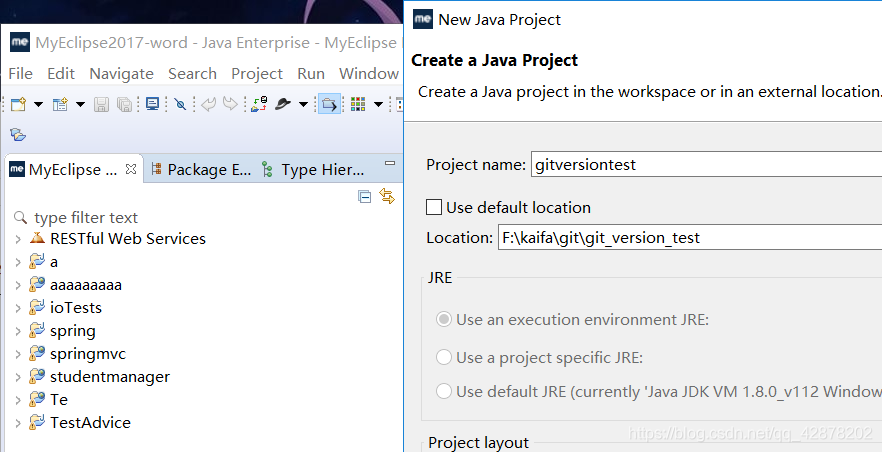Screen dimensions: 882x452
Task: Expand the springmvc project node
Action: click(19, 354)
